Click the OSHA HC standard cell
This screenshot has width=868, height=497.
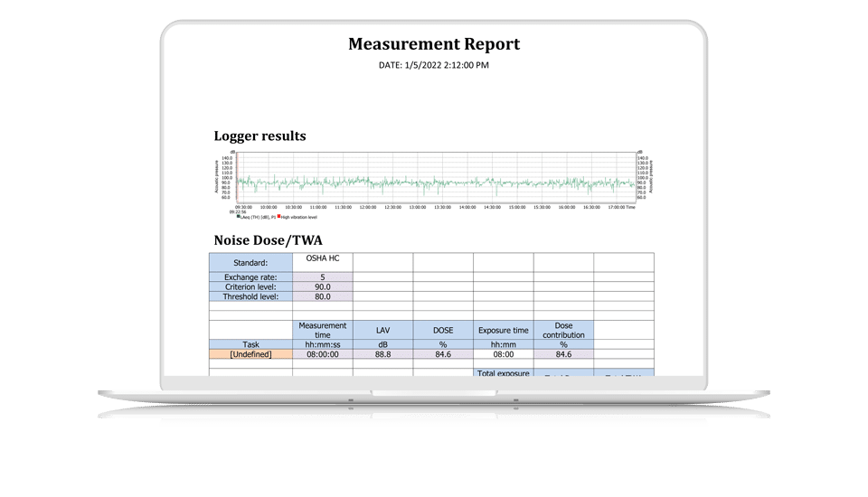(x=323, y=258)
